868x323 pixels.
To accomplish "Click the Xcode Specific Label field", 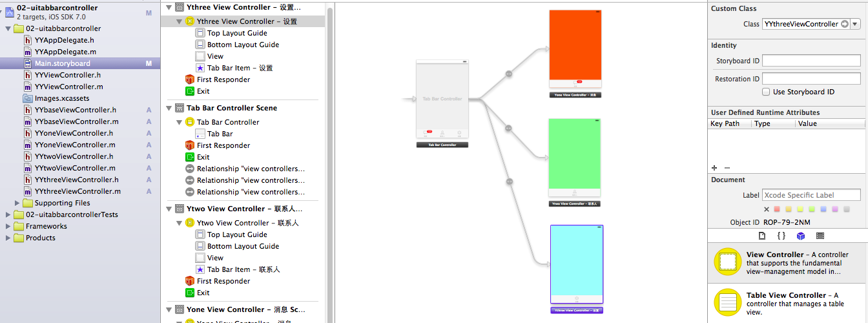I will 812,195.
